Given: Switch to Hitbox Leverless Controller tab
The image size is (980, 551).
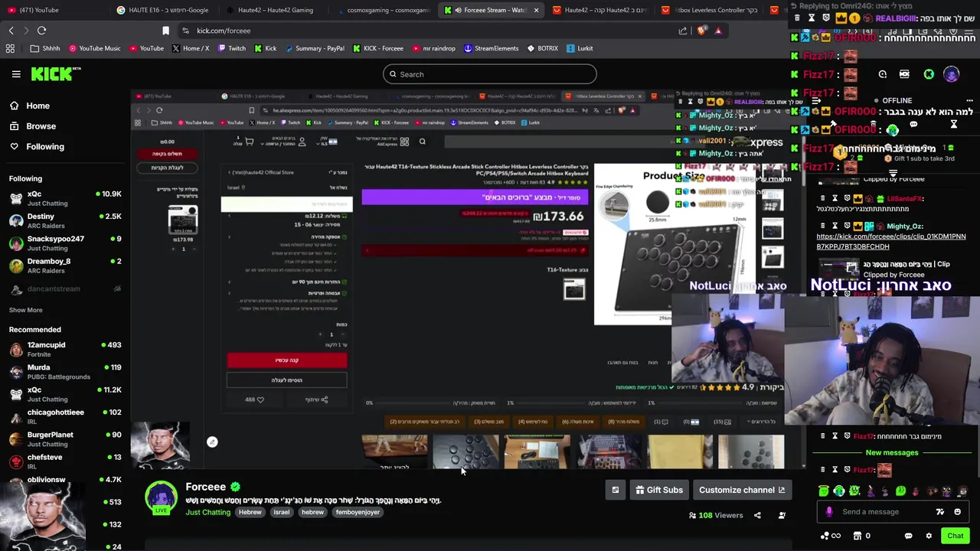Looking at the screenshot, I should [710, 10].
